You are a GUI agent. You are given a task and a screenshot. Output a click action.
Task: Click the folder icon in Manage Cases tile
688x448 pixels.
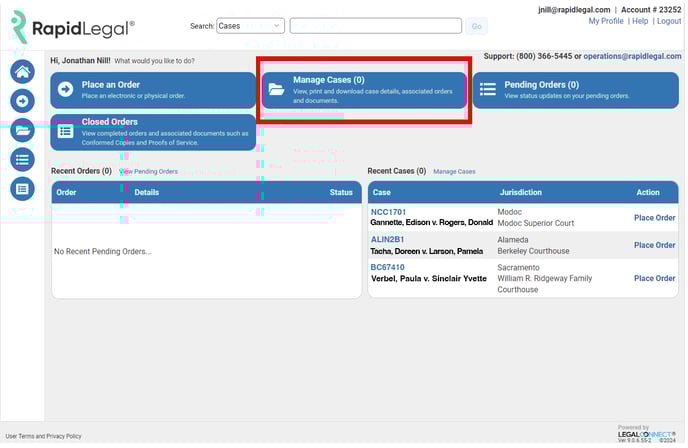(x=276, y=90)
